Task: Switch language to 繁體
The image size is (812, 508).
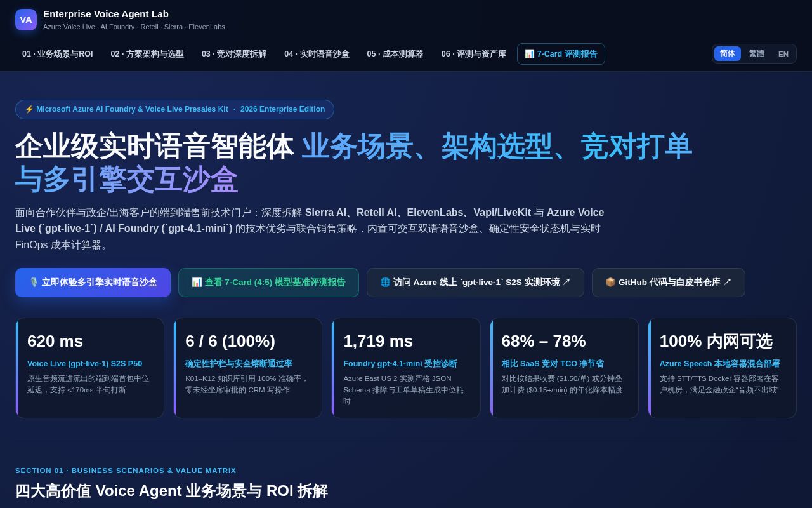Action: (x=757, y=54)
